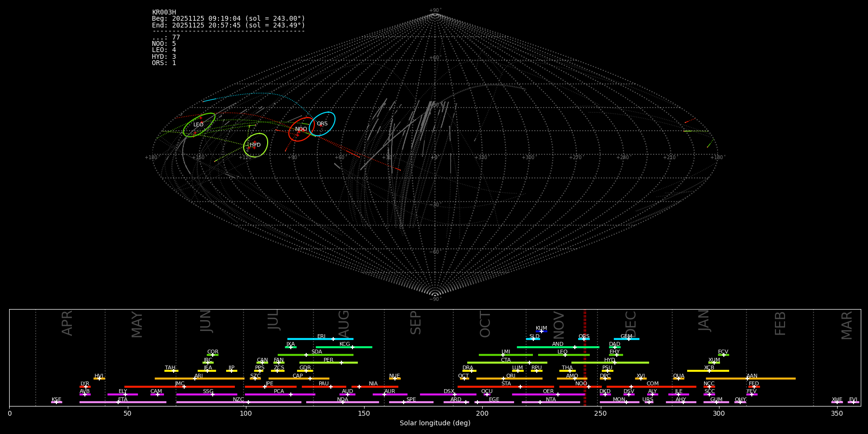Click the SDA shower label in the timeline

click(317, 352)
